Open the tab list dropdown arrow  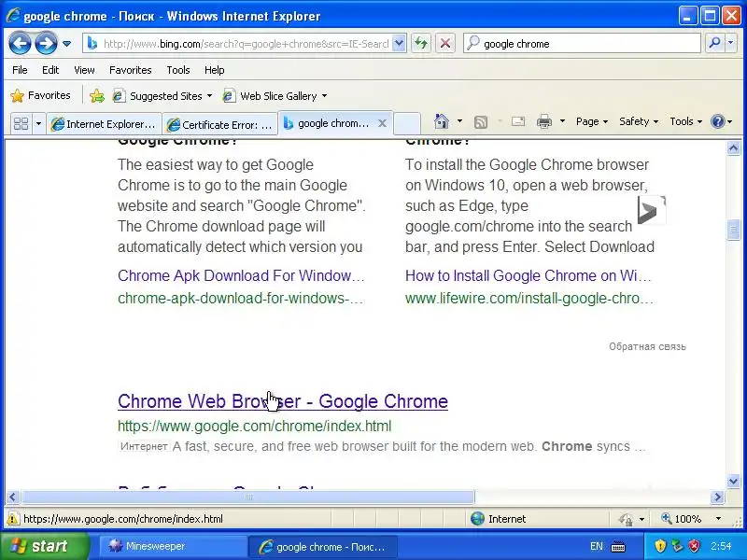38,124
